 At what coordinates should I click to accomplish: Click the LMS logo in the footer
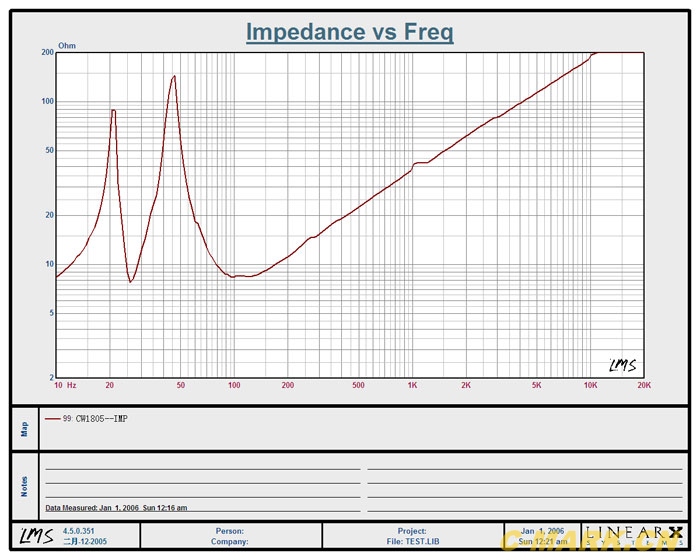click(35, 536)
